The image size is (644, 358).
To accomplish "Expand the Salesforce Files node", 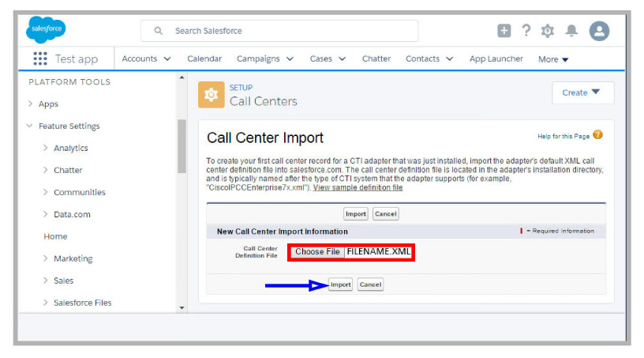I will point(45,303).
